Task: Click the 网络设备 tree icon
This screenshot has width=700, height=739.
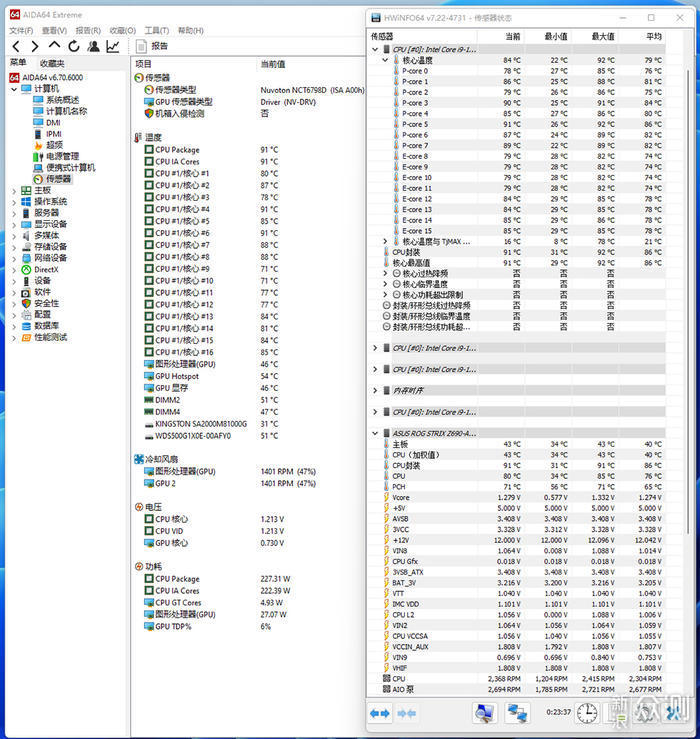Action: click(x=26, y=258)
